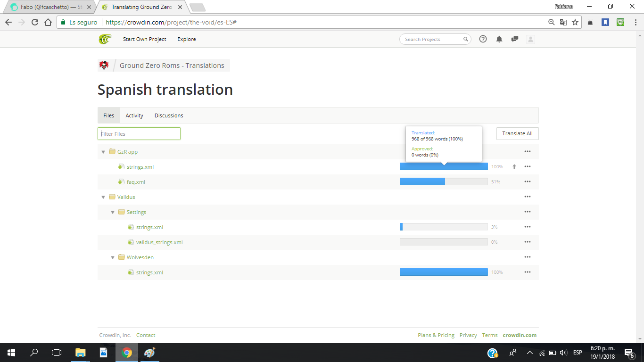Screen dimensions: 644x362
Task: Open the Chrome three-dot menu
Action: point(635,22)
